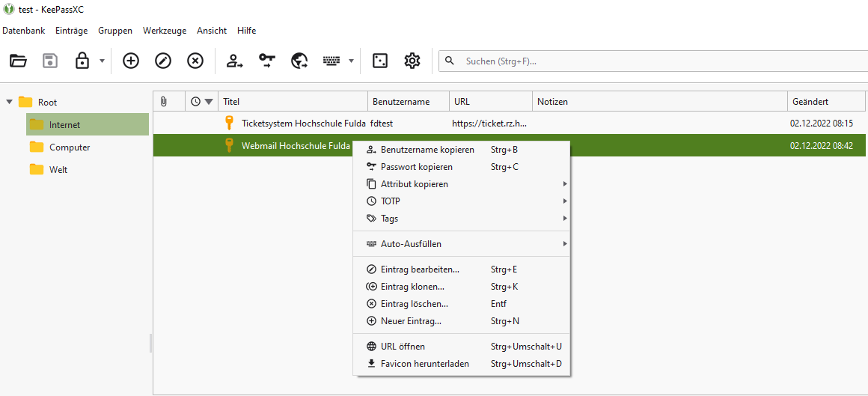Select the Ticketsystem Hochschule Fulda entry
The image size is (868, 396).
[303, 123]
